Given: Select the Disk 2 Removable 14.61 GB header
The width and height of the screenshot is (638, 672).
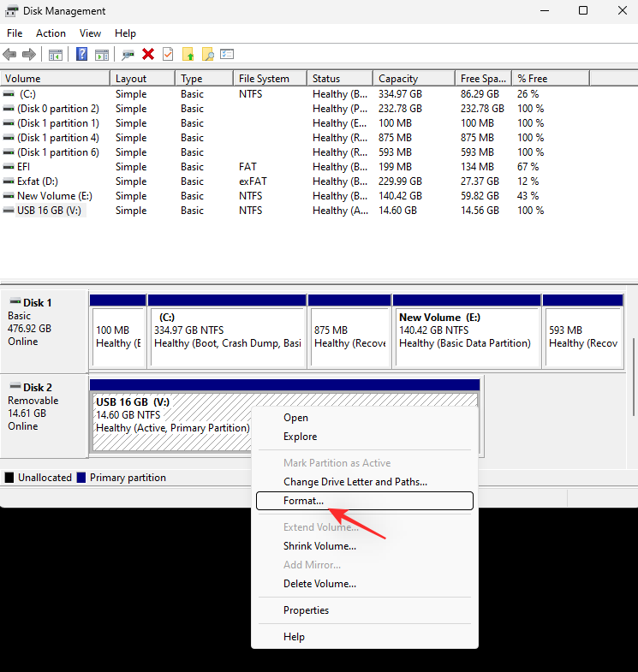Looking at the screenshot, I should point(45,416).
